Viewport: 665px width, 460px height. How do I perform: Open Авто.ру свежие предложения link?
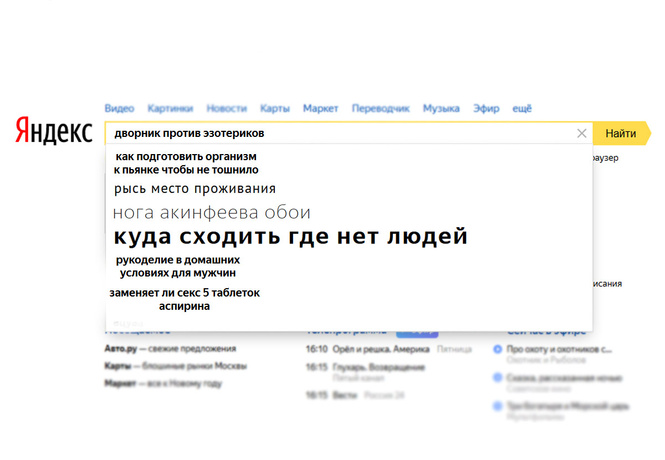click(x=170, y=348)
